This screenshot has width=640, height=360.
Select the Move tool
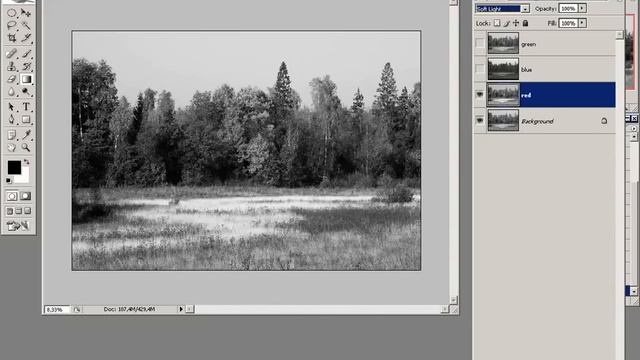26,13
